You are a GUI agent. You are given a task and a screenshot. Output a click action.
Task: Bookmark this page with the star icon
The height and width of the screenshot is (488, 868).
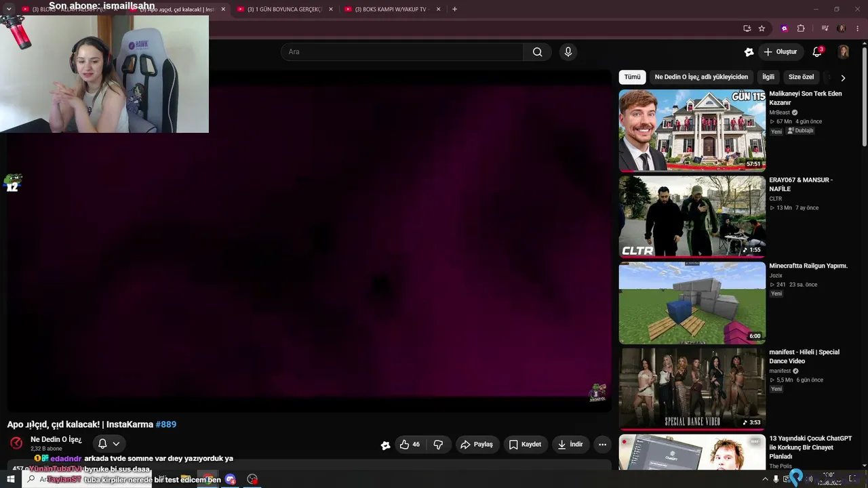click(x=762, y=28)
